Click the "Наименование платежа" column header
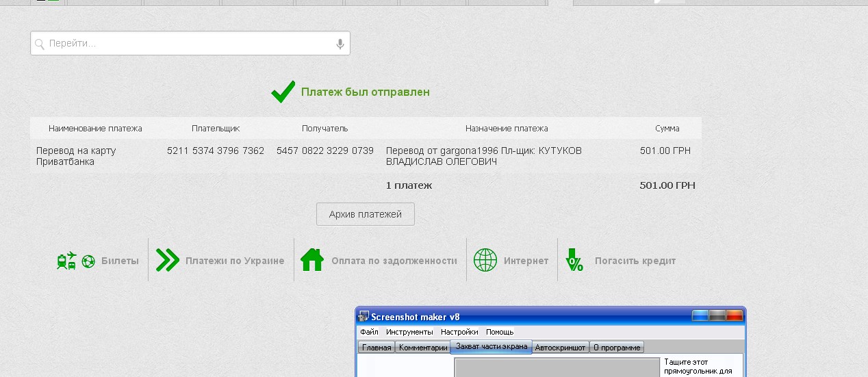Viewport: 868px width, 377px height. click(x=95, y=129)
